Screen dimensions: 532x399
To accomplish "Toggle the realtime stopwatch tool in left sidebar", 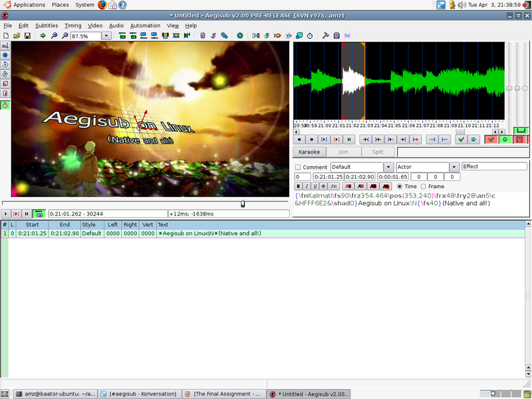I will click(5, 105).
